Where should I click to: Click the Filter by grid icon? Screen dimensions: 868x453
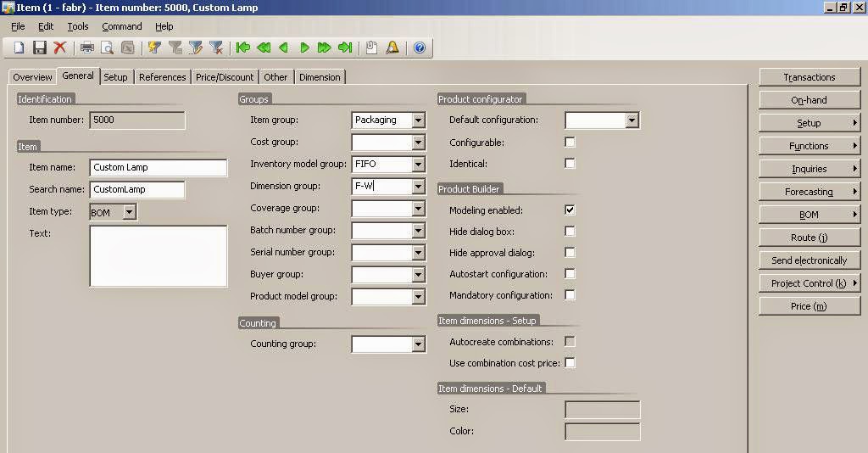click(x=175, y=48)
